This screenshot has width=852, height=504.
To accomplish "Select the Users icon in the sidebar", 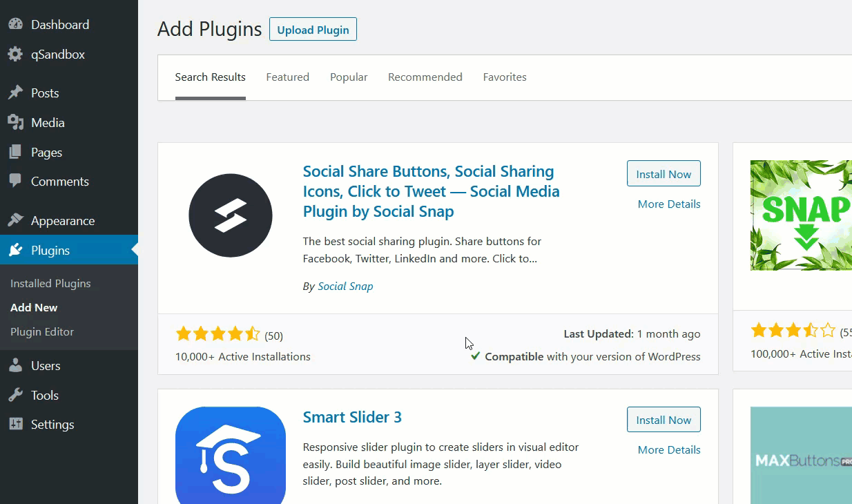I will coord(17,365).
